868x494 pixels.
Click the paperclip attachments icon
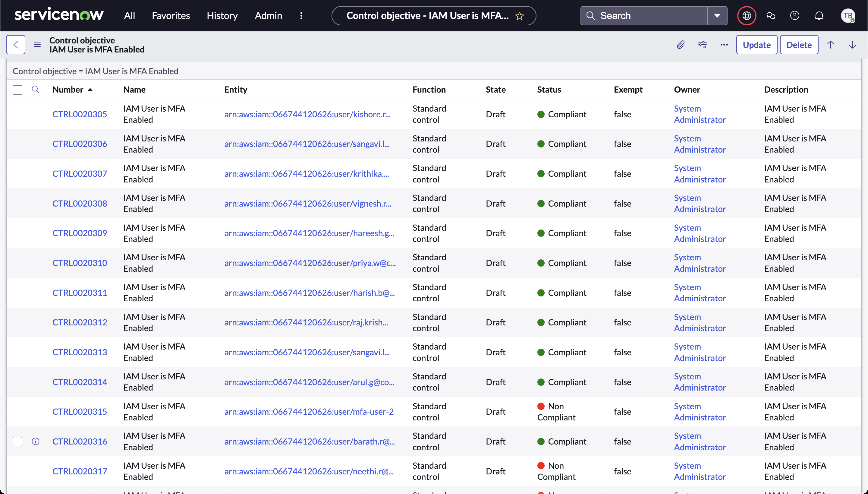coord(680,44)
